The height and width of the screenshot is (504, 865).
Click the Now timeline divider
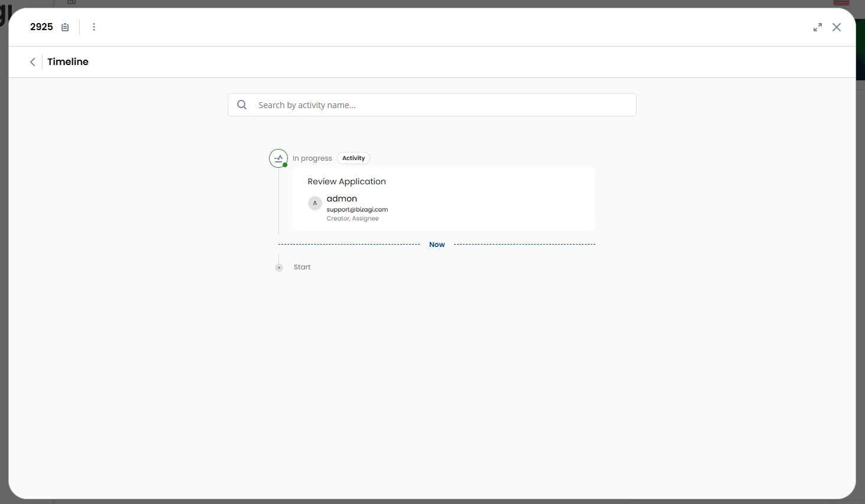(x=437, y=245)
